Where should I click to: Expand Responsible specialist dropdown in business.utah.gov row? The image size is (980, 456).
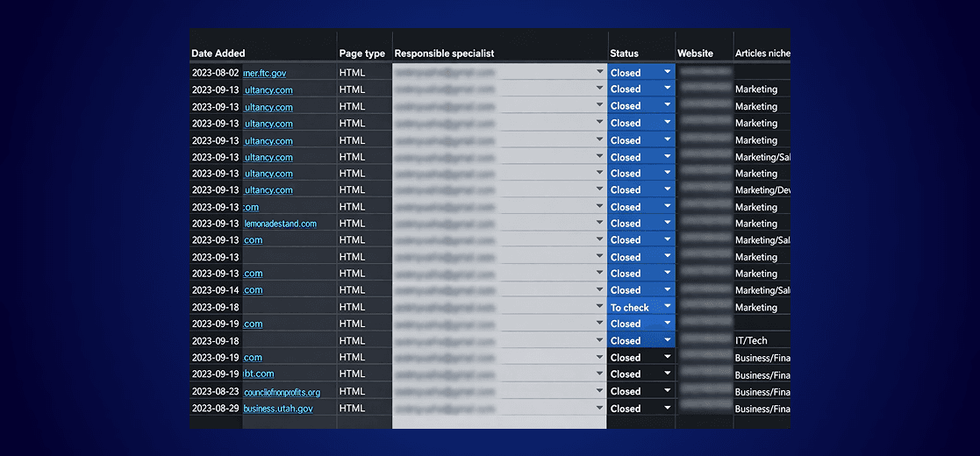[x=599, y=408]
